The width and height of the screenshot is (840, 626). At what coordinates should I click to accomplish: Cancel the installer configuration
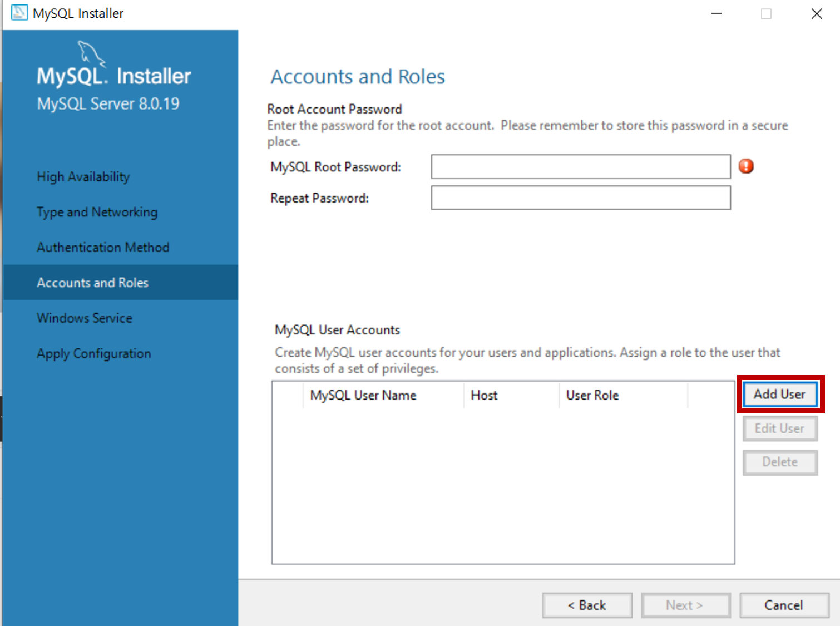click(784, 605)
